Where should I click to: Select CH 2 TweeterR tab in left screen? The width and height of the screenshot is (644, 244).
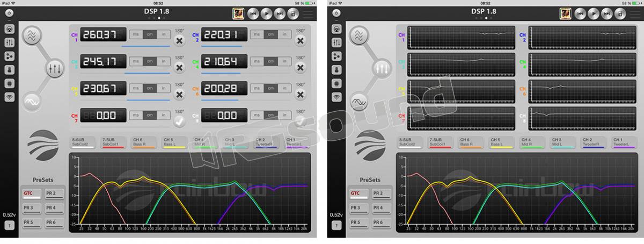266,142
